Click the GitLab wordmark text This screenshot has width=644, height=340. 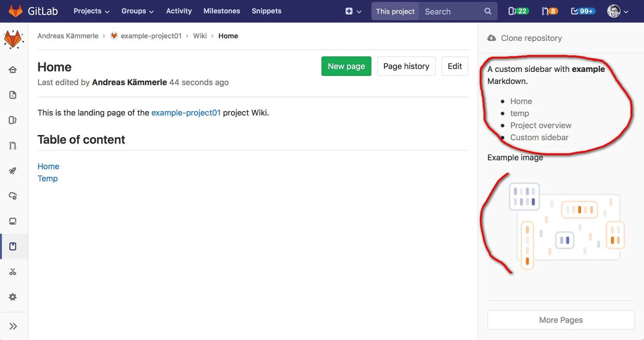(x=43, y=11)
